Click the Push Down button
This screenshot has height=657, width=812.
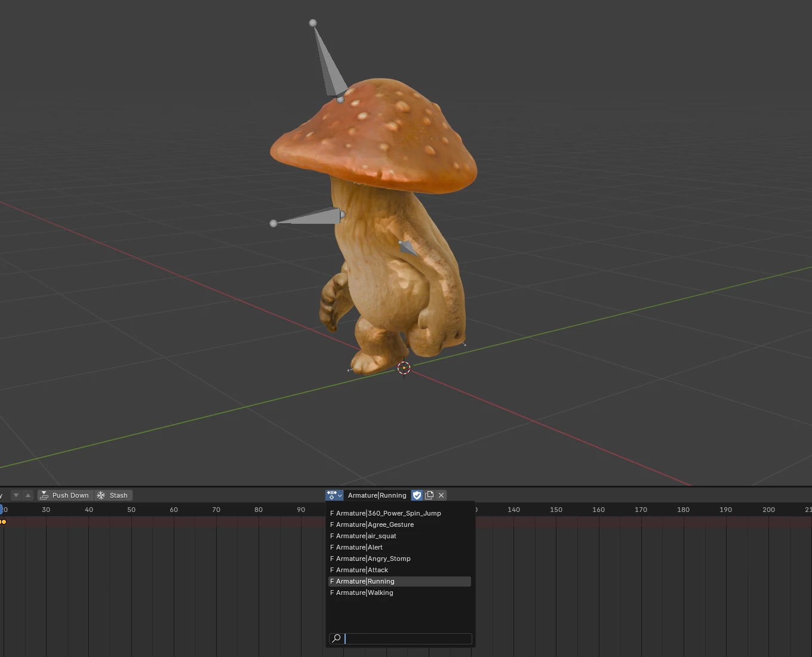[x=65, y=495]
